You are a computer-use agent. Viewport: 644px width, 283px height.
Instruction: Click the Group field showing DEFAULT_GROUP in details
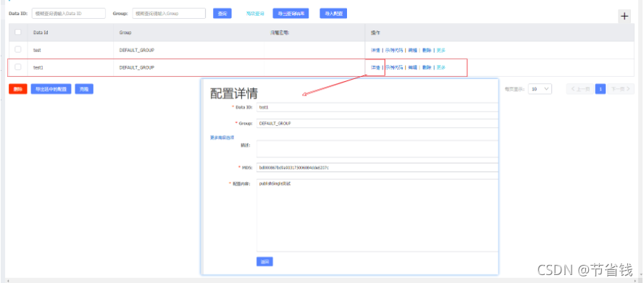click(x=377, y=123)
